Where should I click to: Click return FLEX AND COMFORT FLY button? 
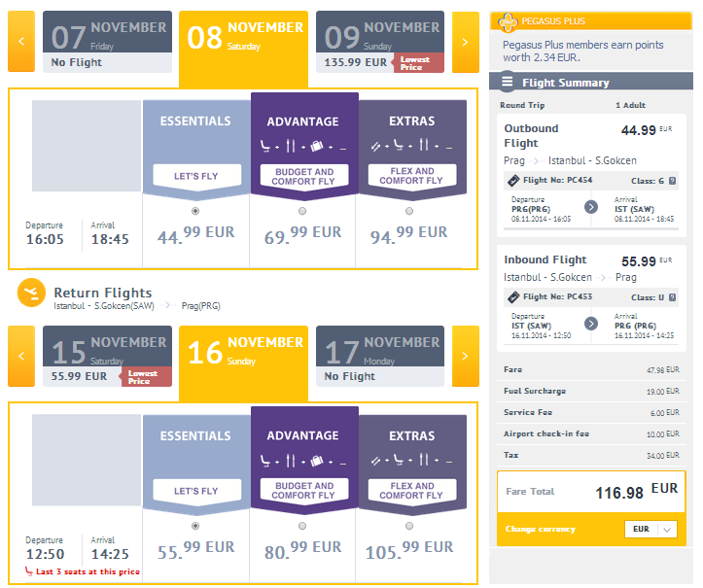(x=411, y=491)
